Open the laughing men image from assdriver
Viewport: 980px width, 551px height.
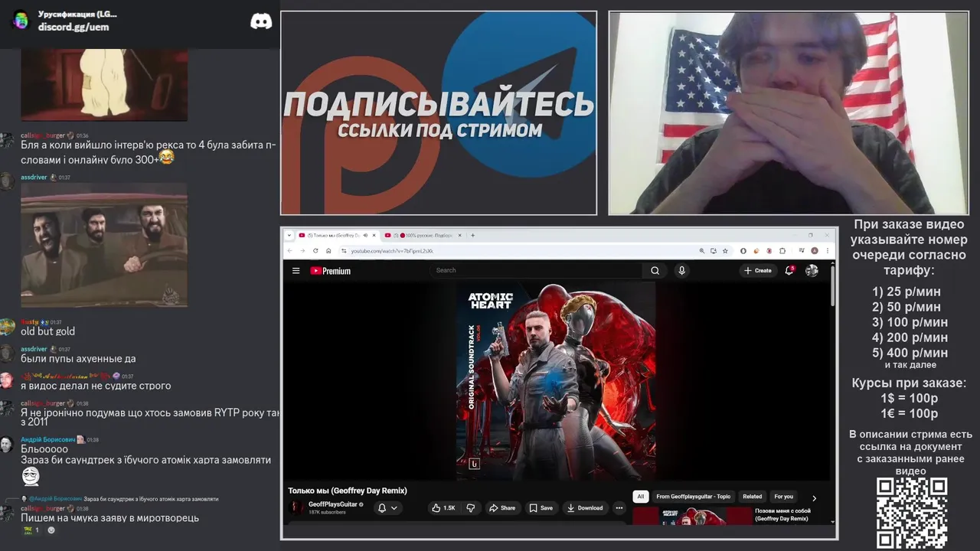click(x=104, y=245)
